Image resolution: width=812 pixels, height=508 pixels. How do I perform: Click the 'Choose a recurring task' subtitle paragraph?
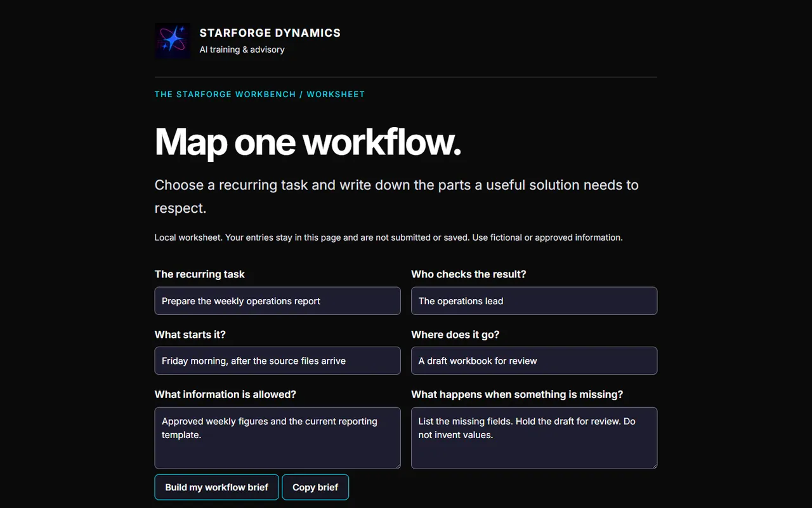coord(396,196)
